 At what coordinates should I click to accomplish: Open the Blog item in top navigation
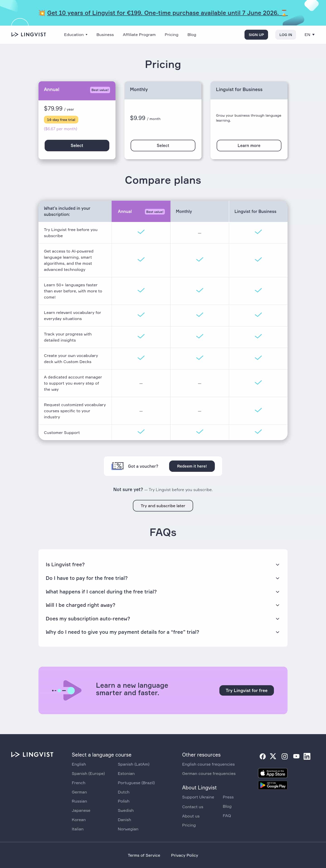point(192,35)
